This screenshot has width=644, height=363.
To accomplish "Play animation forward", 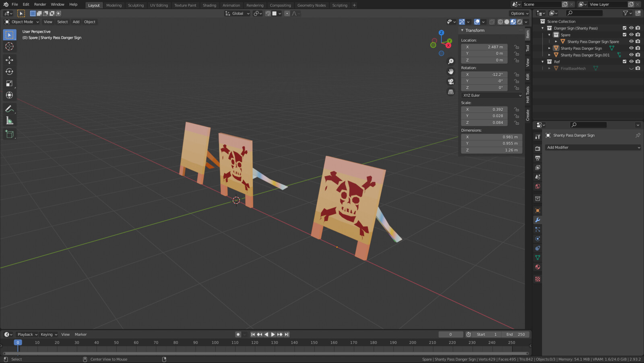I will 273,334.
